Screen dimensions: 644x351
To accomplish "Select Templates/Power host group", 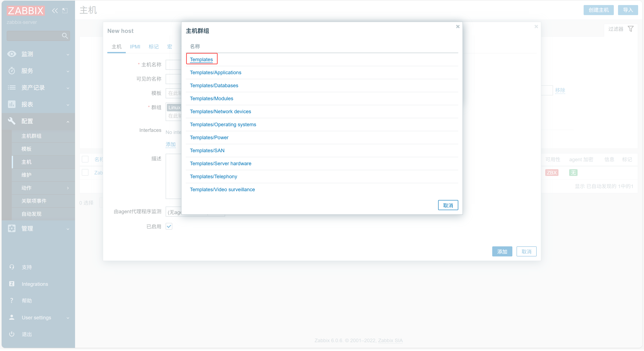I will pyautogui.click(x=209, y=138).
